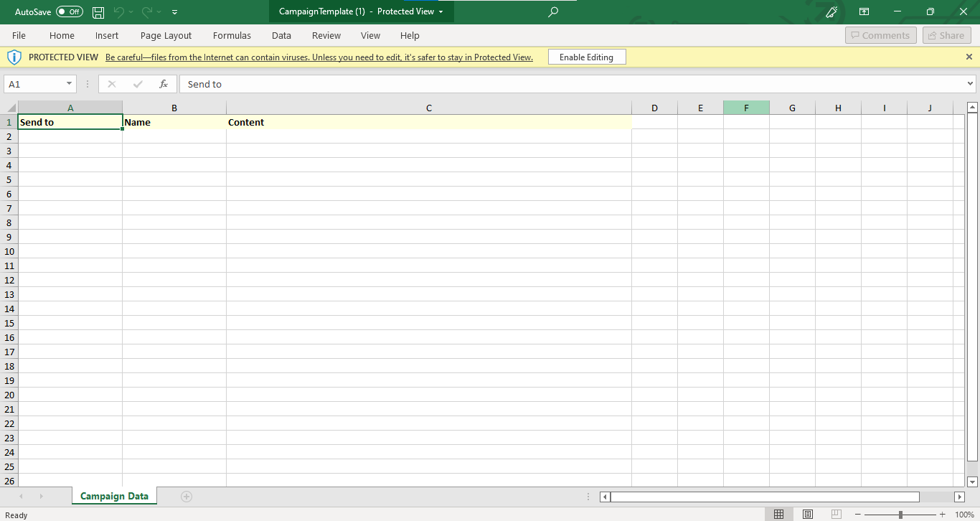Click the Protected View warning link
This screenshot has height=521, width=980.
click(319, 57)
